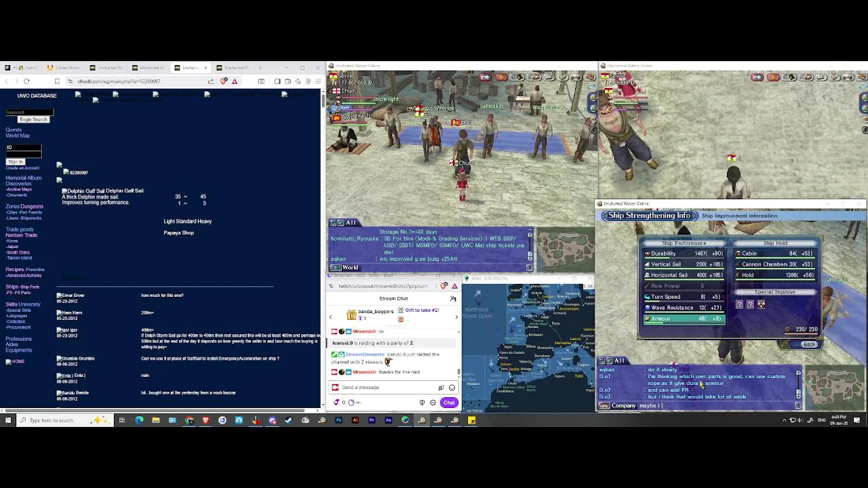Click the speaker volume tray icon
Viewport: 868px width, 488px height.
tap(801, 420)
